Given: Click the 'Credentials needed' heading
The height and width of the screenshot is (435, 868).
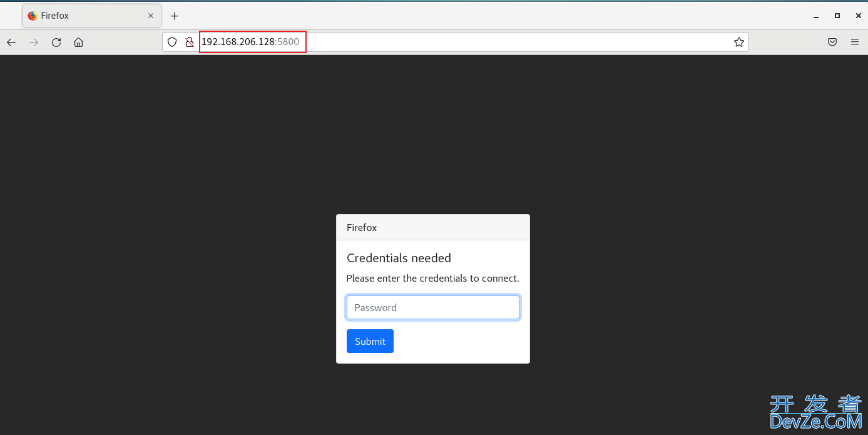Looking at the screenshot, I should click(x=399, y=258).
